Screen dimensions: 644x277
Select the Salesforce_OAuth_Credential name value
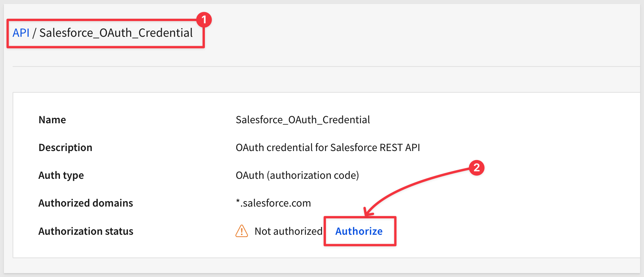pos(302,120)
